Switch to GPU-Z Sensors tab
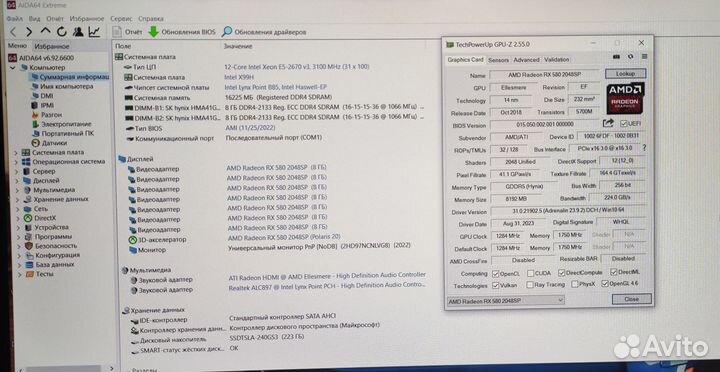This screenshot has height=372, width=720. point(498,60)
